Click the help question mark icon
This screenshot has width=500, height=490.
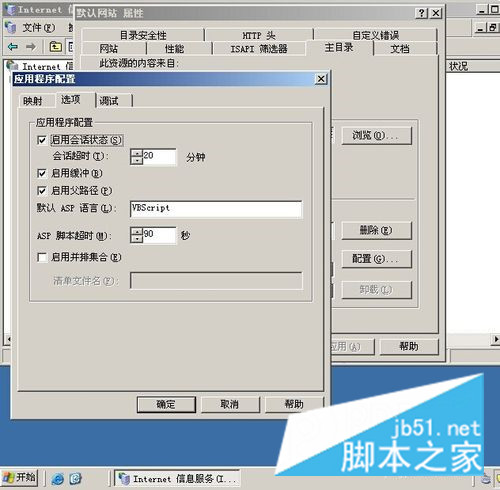coord(422,13)
